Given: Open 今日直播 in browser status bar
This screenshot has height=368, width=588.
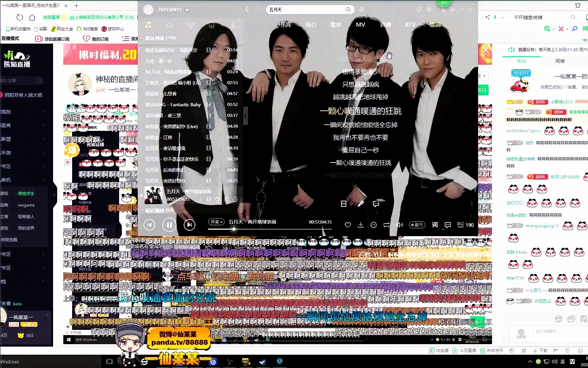Looking at the screenshot, I should [464, 350].
